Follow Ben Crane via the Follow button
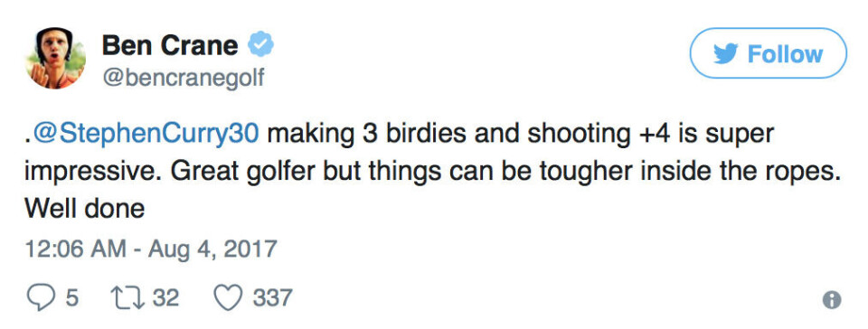Viewport: 868px width, 329px height. coord(768,53)
